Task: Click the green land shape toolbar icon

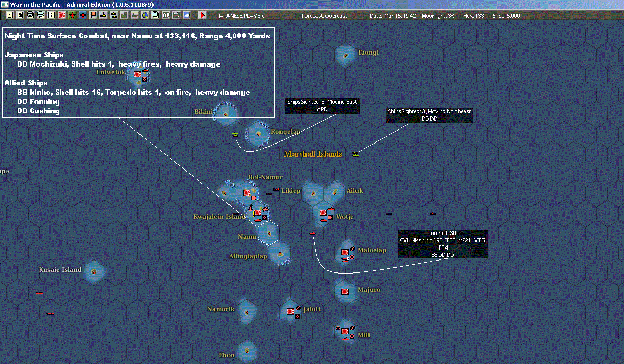Action: (x=124, y=15)
